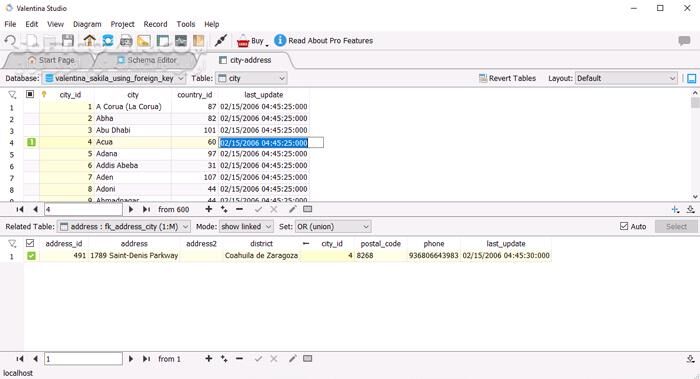
Task: Go to first record in city table
Action: (20, 209)
